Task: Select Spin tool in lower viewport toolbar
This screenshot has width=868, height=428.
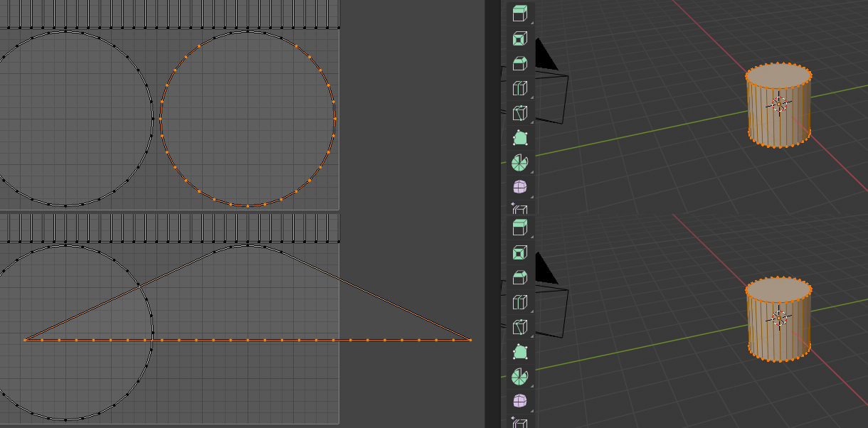Action: pos(520,377)
